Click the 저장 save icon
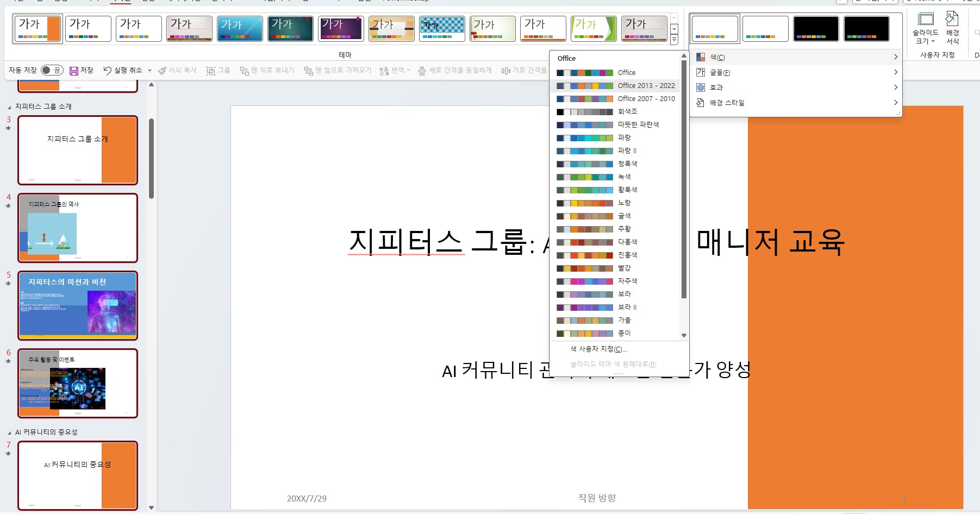 pyautogui.click(x=74, y=71)
